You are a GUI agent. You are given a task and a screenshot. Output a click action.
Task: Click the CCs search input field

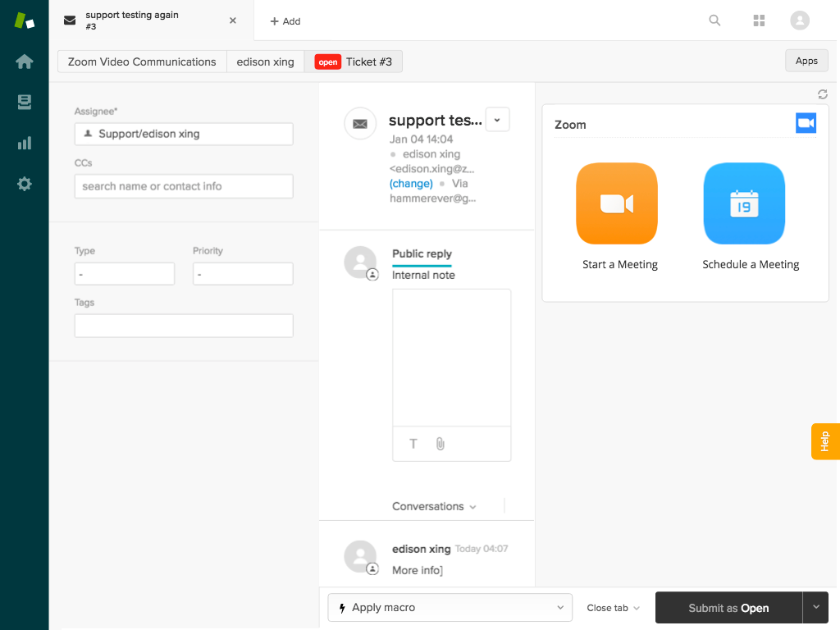tap(184, 186)
